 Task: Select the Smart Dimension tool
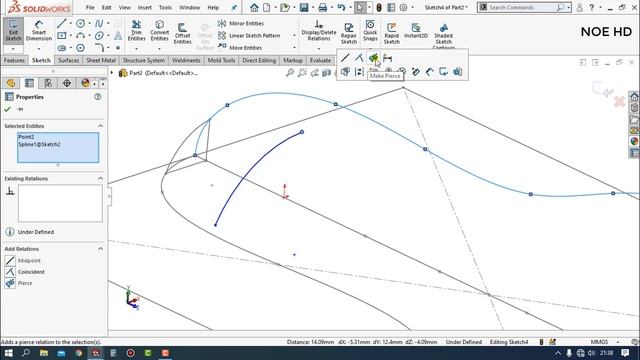click(39, 31)
